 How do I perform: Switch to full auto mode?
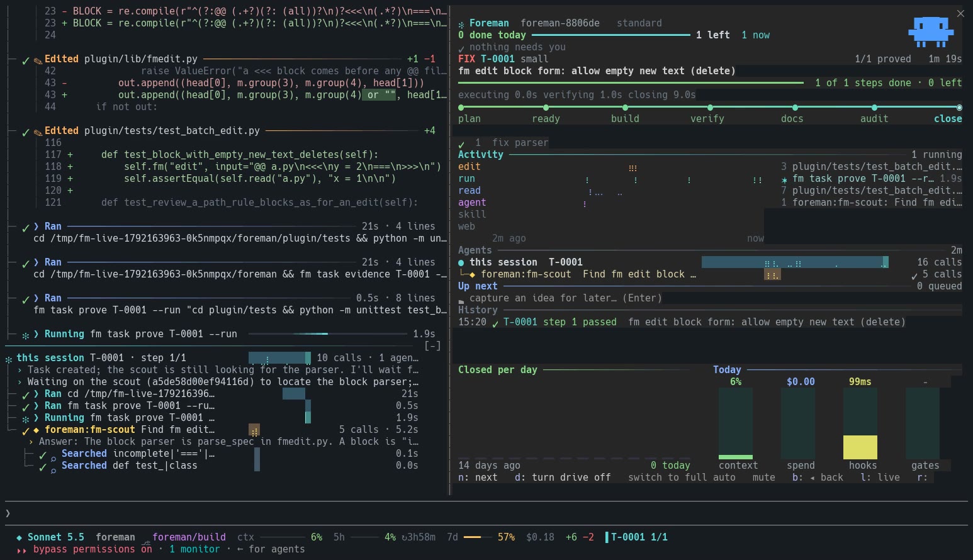[682, 478]
